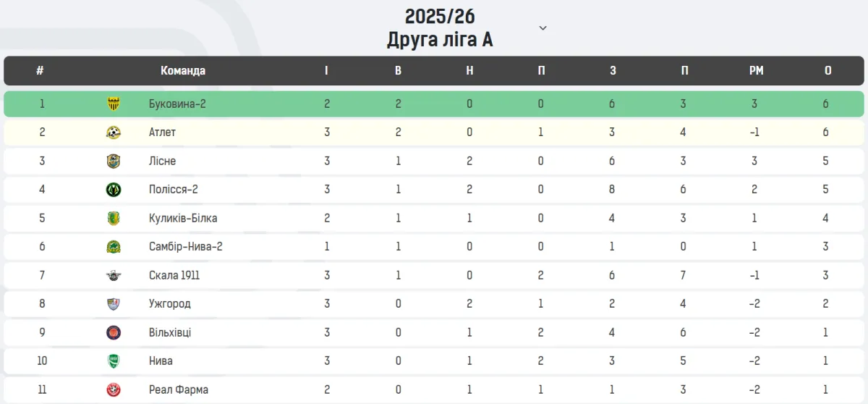
Task: Click the РМ goal difference header
Action: pyautogui.click(x=756, y=70)
